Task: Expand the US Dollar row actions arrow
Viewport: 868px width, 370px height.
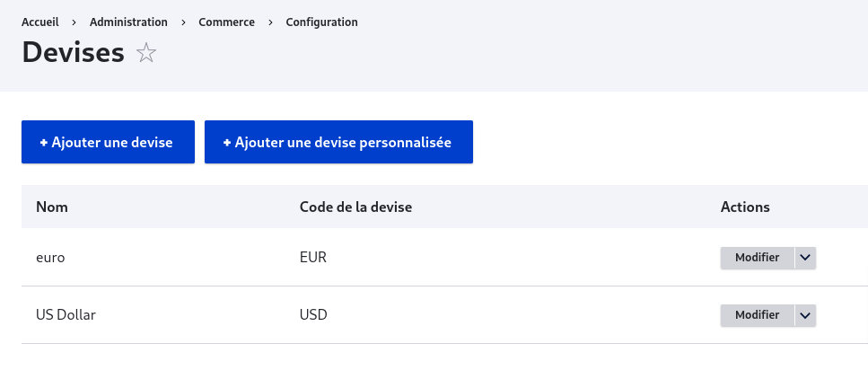Action: tap(805, 315)
